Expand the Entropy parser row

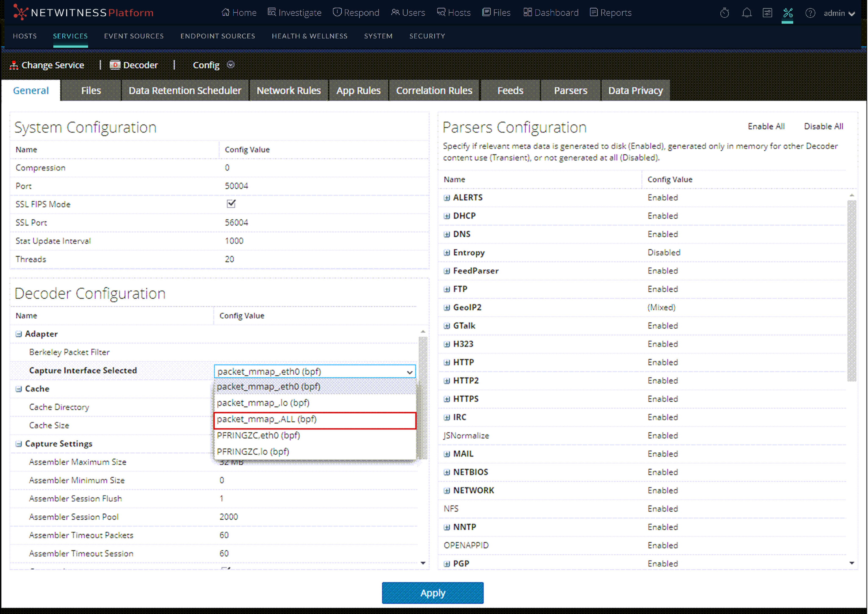(447, 253)
